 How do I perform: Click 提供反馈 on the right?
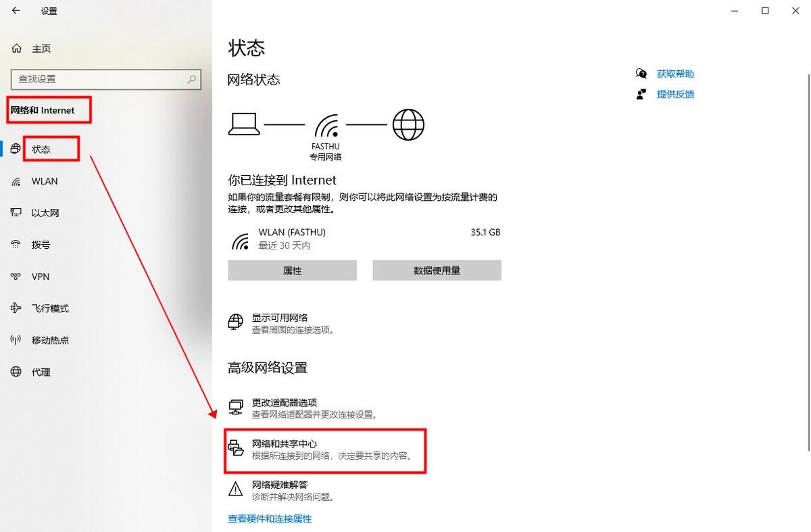point(674,94)
